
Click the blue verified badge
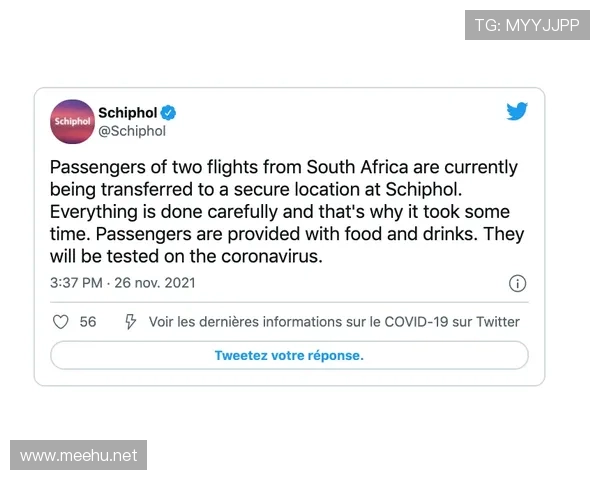click(170, 112)
